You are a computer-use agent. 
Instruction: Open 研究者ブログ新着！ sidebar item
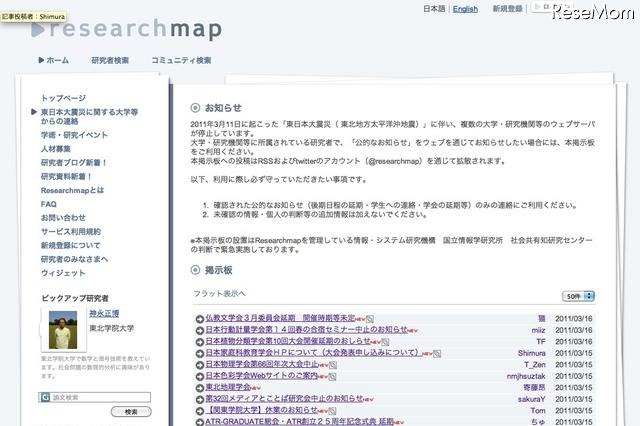click(x=74, y=162)
